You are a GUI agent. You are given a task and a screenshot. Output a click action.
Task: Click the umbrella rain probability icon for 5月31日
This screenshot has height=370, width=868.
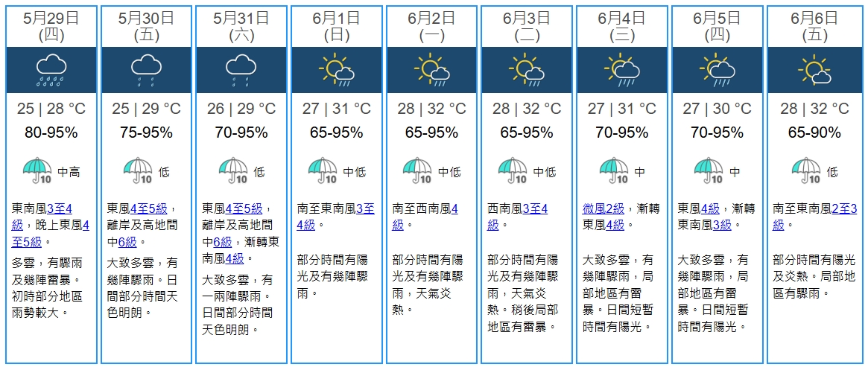coord(234,170)
